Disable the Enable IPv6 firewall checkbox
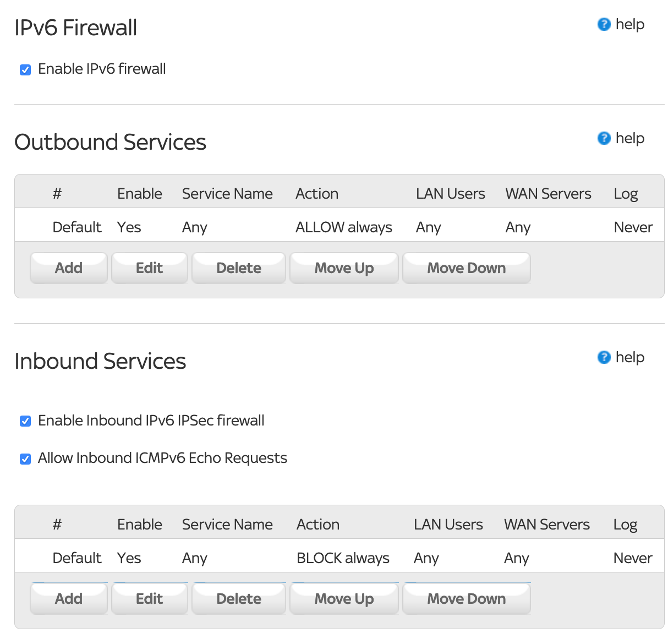This screenshot has width=668, height=644. (x=25, y=70)
